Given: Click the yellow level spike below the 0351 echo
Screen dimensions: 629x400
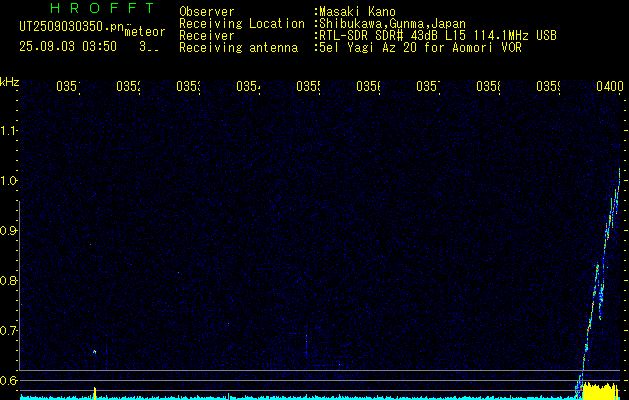Looking at the screenshot, I should tap(95, 393).
